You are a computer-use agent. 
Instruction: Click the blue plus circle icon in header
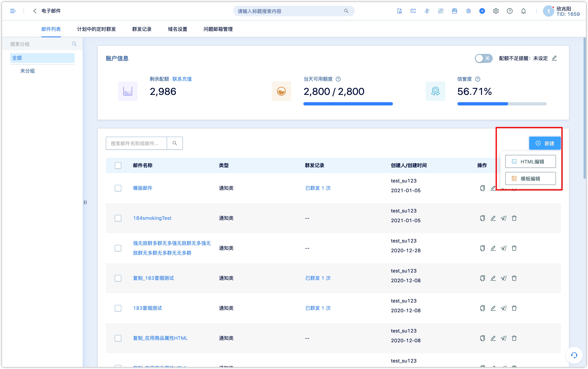(482, 11)
